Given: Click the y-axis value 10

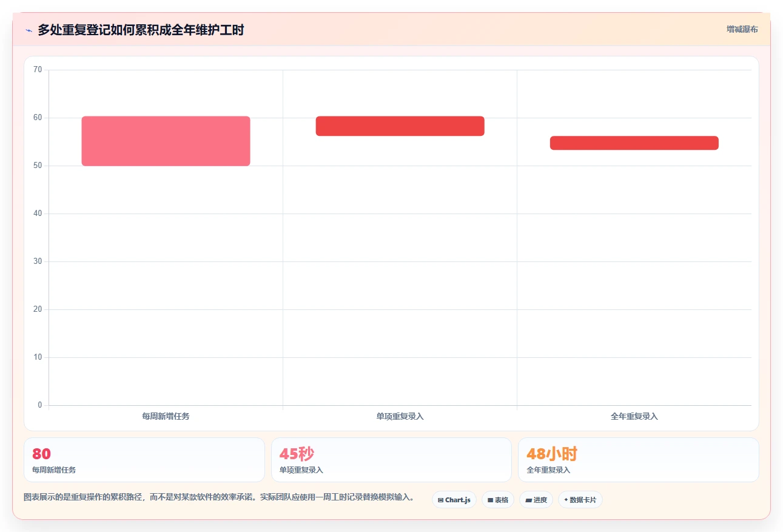Looking at the screenshot, I should pyautogui.click(x=38, y=357).
